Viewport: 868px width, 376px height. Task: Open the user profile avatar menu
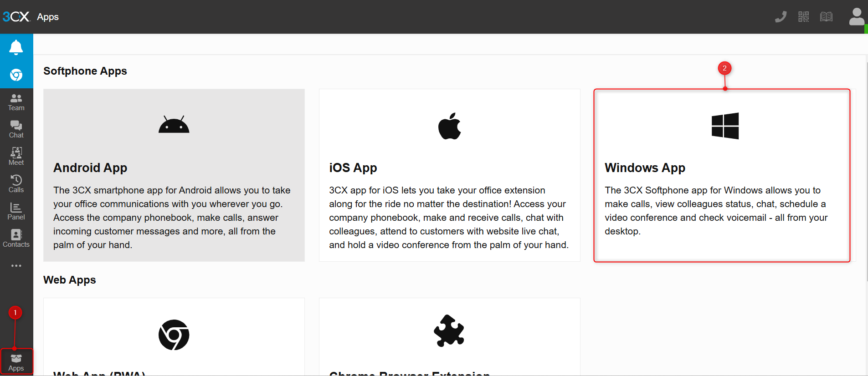pyautogui.click(x=857, y=17)
